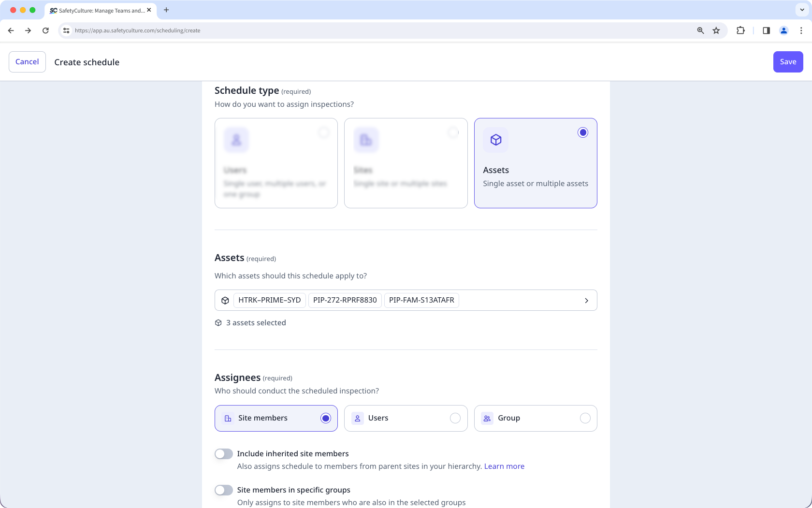Open a new browser tab
Viewport: 812px width, 508px height.
pyautogui.click(x=166, y=10)
